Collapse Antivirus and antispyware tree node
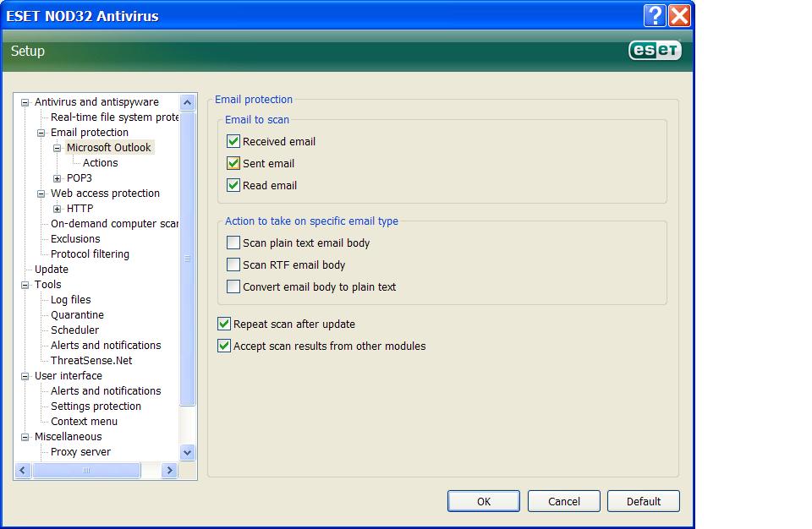812x529 pixels. pyautogui.click(x=25, y=102)
